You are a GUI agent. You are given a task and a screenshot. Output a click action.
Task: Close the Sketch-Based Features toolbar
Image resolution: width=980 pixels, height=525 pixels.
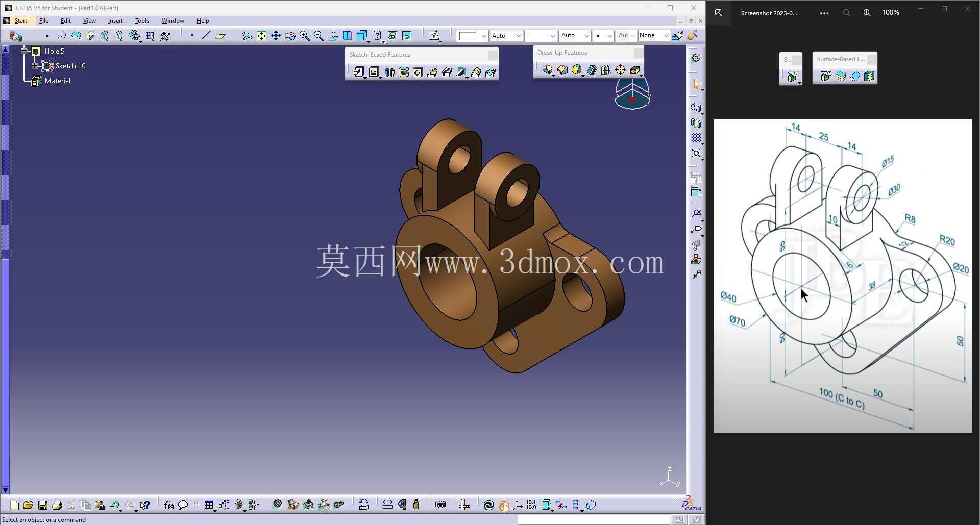coord(493,55)
